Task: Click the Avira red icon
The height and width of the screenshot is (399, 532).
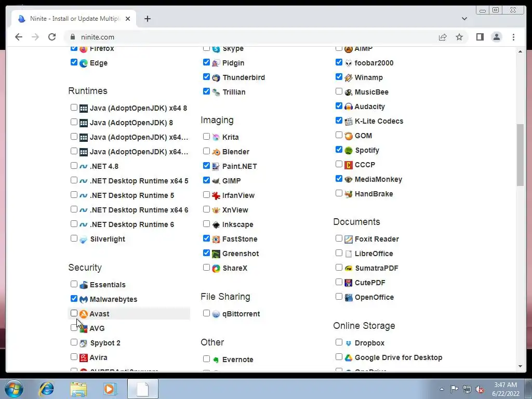Action: point(84,357)
